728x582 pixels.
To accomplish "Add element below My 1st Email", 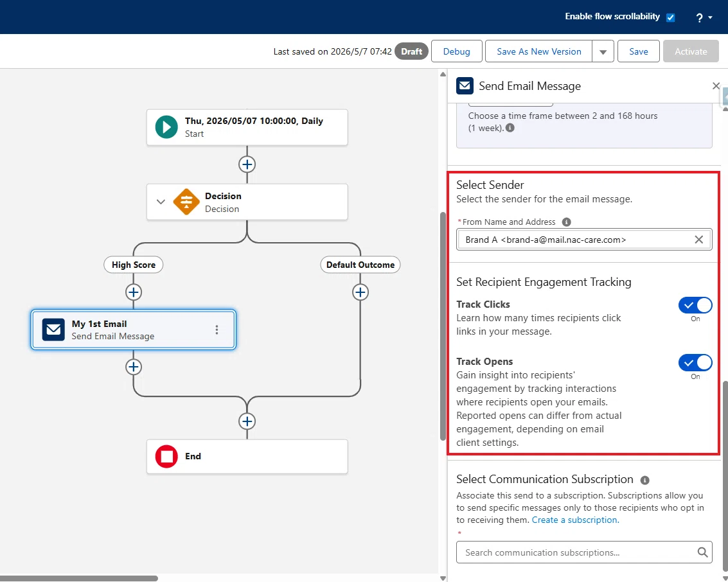I will point(133,367).
